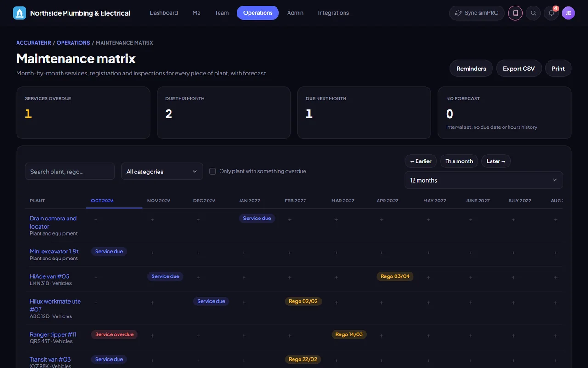Click Service overdue badge for Ranger tipper
The image size is (588, 368).
tap(114, 334)
